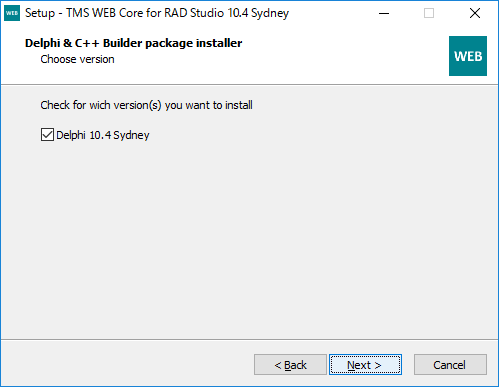The image size is (499, 387).
Task: Click footer area left of Back button
Action: coord(127,365)
